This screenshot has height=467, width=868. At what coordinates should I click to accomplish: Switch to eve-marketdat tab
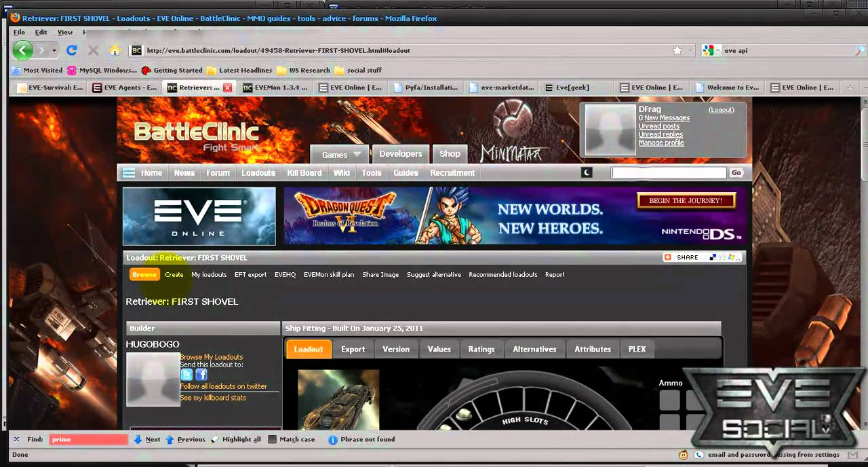502,88
